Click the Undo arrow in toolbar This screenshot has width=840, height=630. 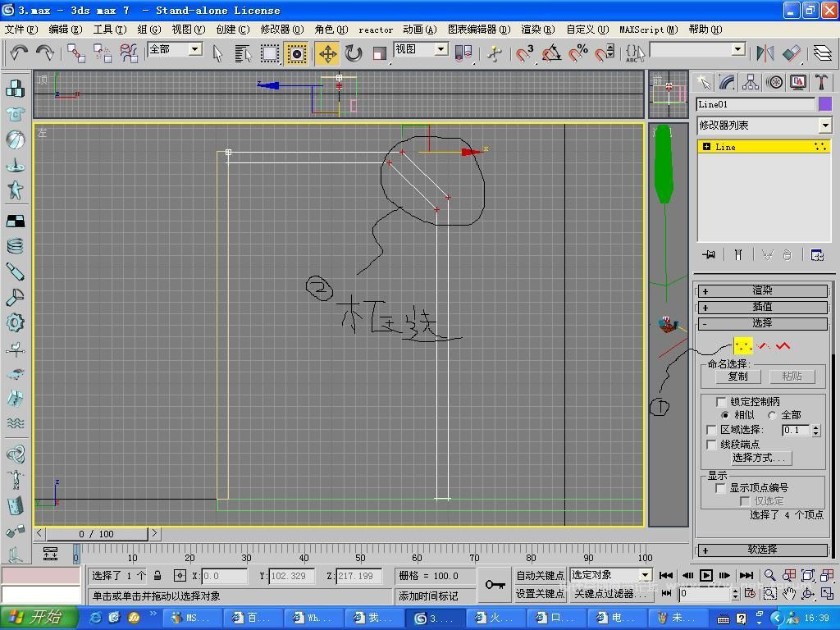[x=20, y=52]
